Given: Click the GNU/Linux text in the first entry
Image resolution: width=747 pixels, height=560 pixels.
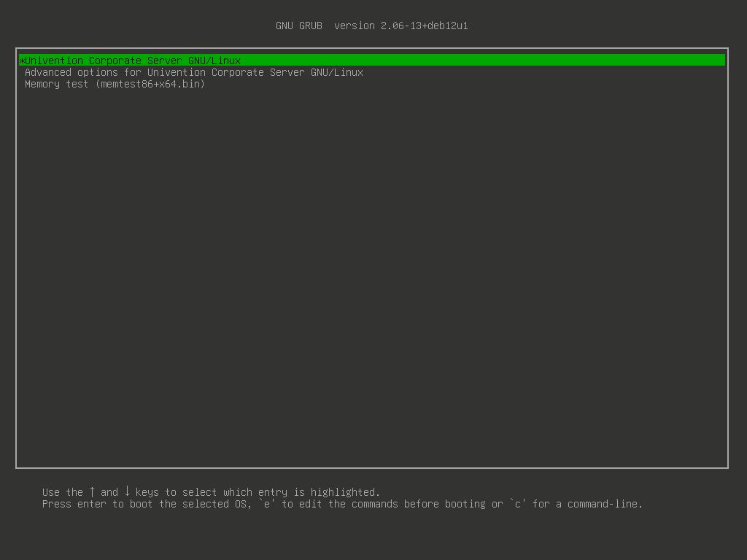Looking at the screenshot, I should tap(213, 61).
